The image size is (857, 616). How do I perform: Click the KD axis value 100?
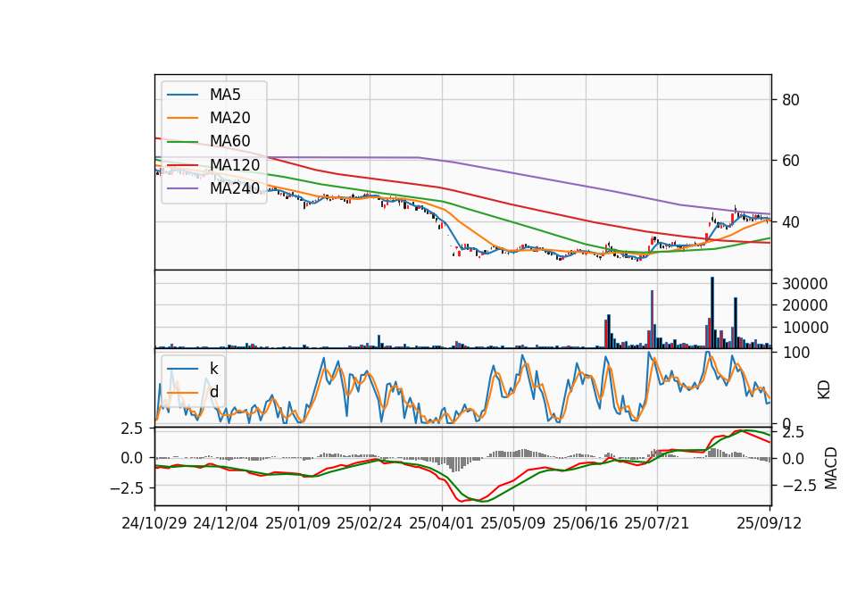point(795,353)
